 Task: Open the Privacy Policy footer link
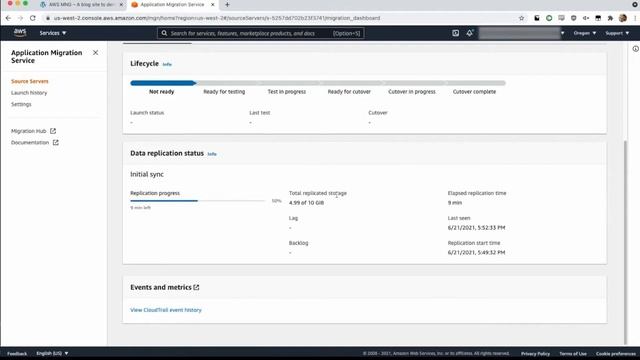tap(535, 353)
